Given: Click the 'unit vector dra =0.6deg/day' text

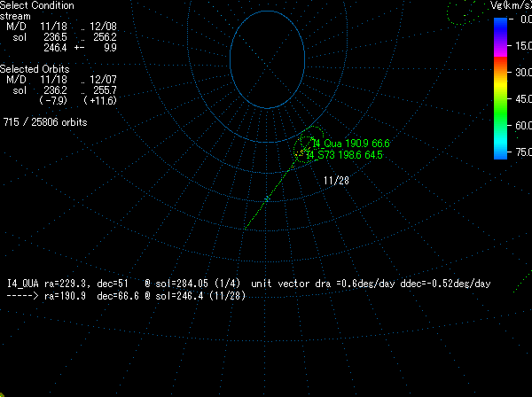Looking at the screenshot, I should (x=323, y=284).
